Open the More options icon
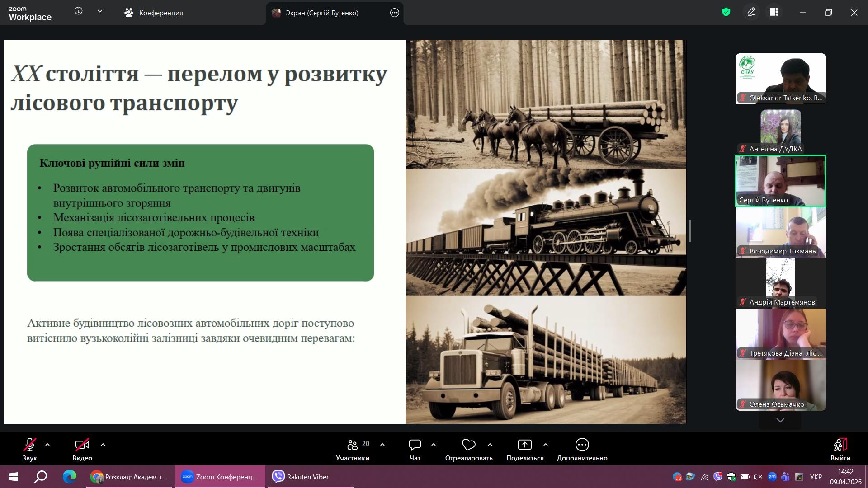Viewport: 868px width, 488px height. tap(582, 445)
